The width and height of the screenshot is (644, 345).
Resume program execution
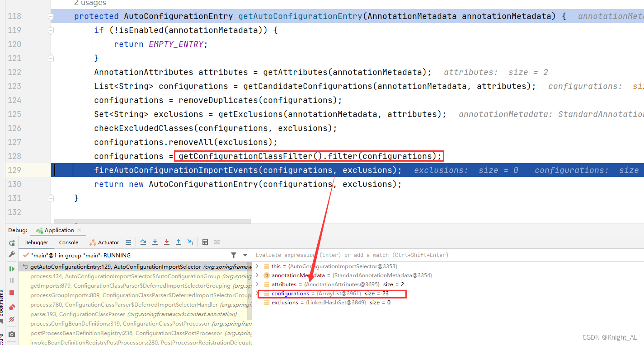tap(12, 269)
